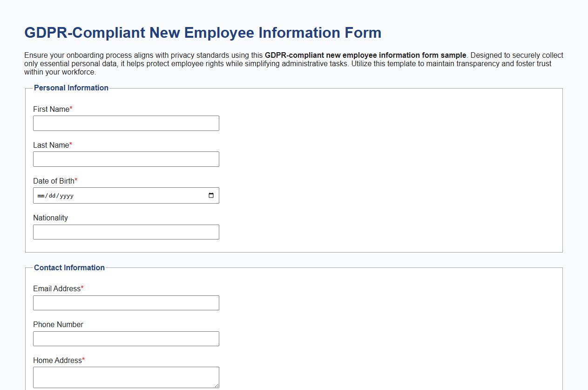Viewport: 588px width, 390px height.
Task: Click inside the Email Address input field
Action: pyautogui.click(x=126, y=302)
